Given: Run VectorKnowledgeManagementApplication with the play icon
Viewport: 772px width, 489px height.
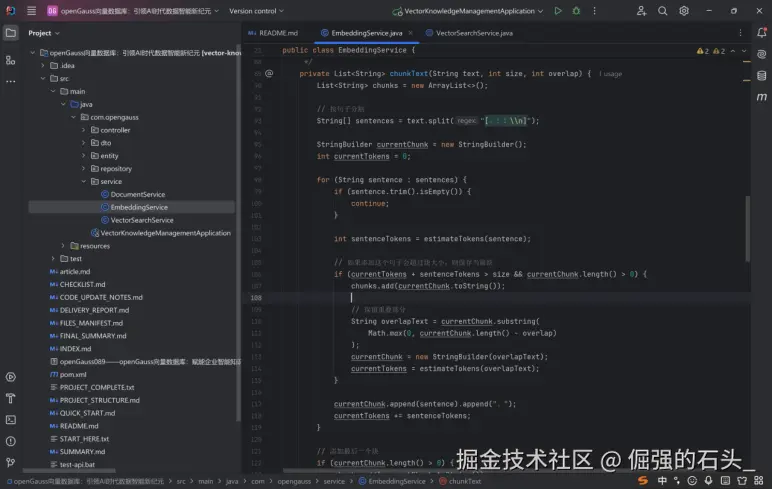Looking at the screenshot, I should pos(558,10).
